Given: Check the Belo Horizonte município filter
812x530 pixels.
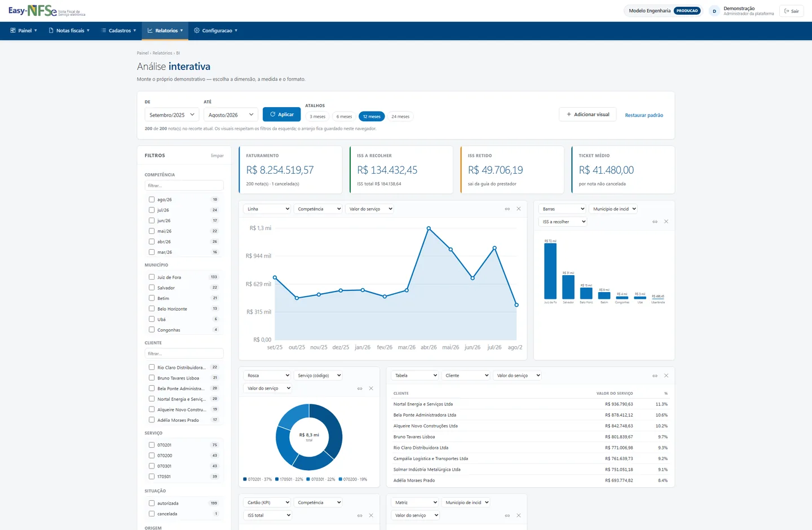Looking at the screenshot, I should click(x=152, y=308).
